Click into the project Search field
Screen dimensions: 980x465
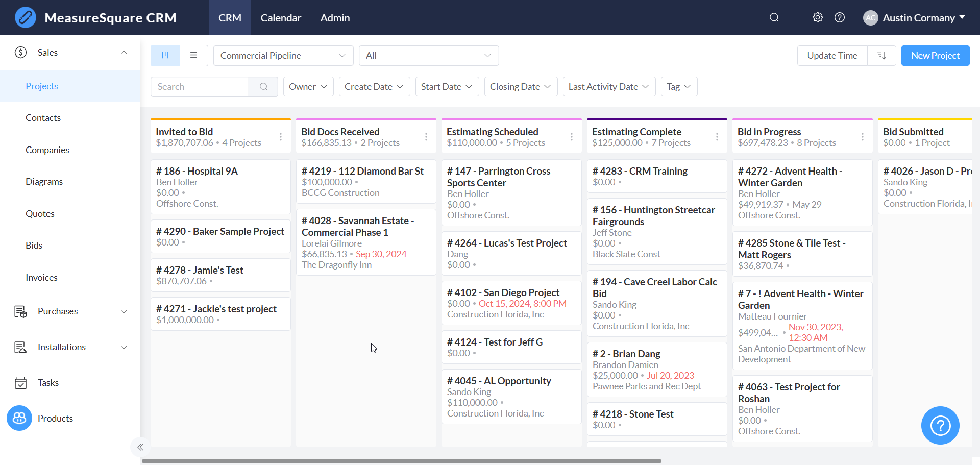[200, 87]
